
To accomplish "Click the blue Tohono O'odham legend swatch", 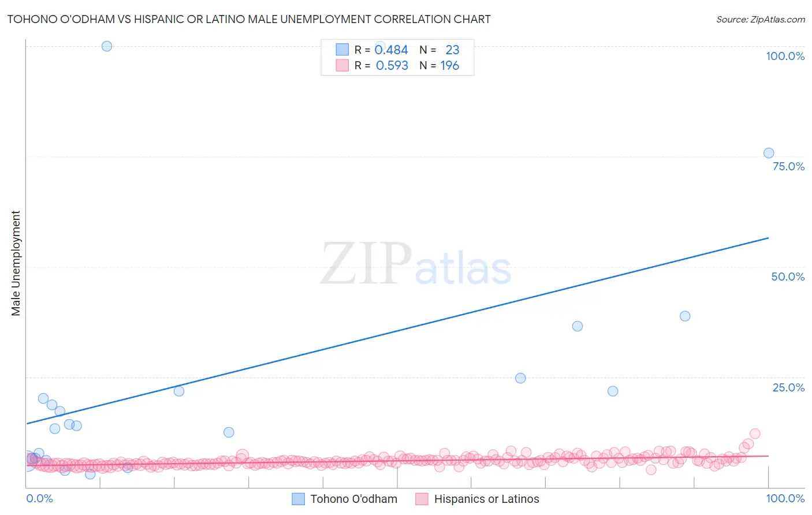I will point(298,499).
